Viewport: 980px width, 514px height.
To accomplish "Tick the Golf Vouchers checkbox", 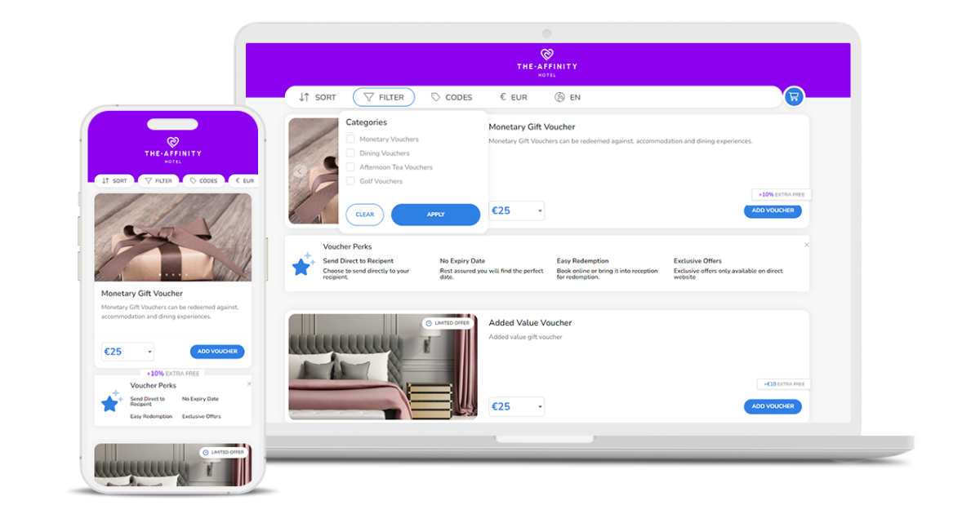I will point(350,180).
